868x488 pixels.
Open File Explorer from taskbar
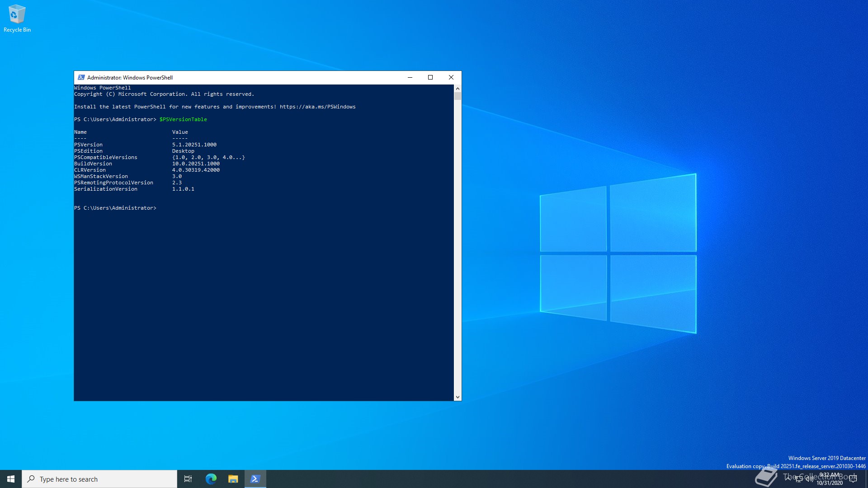pos(233,479)
